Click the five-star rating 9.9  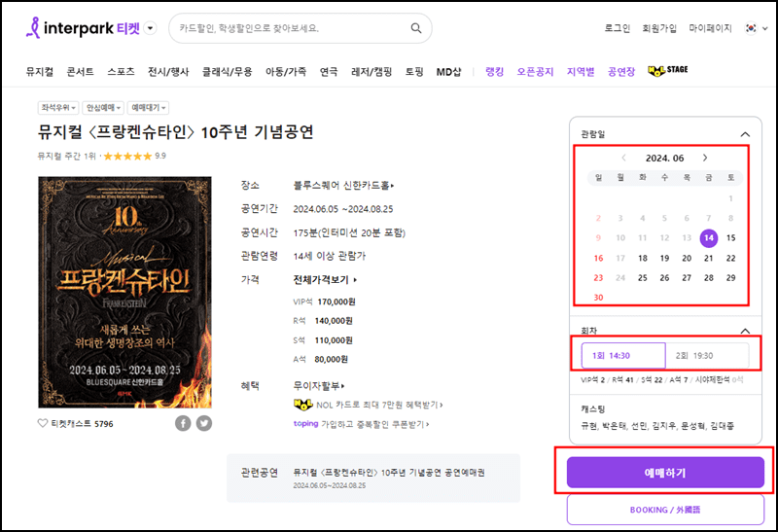click(x=134, y=156)
